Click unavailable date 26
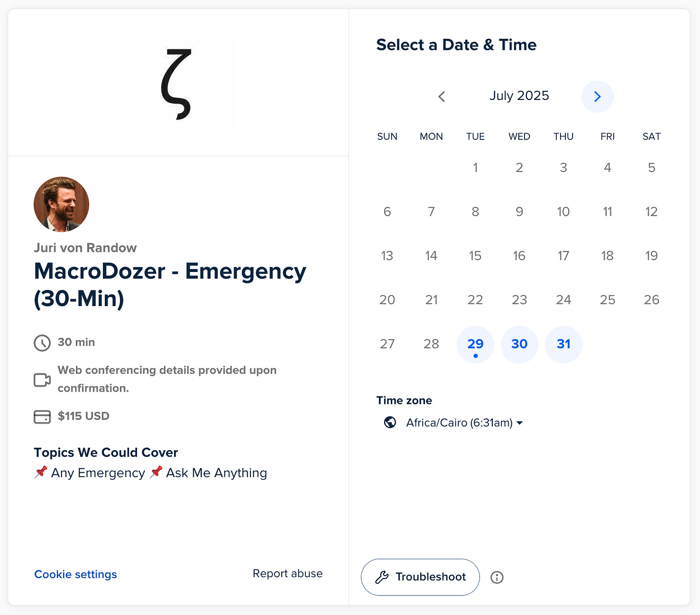Screen dimensions: 700x615 (651, 300)
